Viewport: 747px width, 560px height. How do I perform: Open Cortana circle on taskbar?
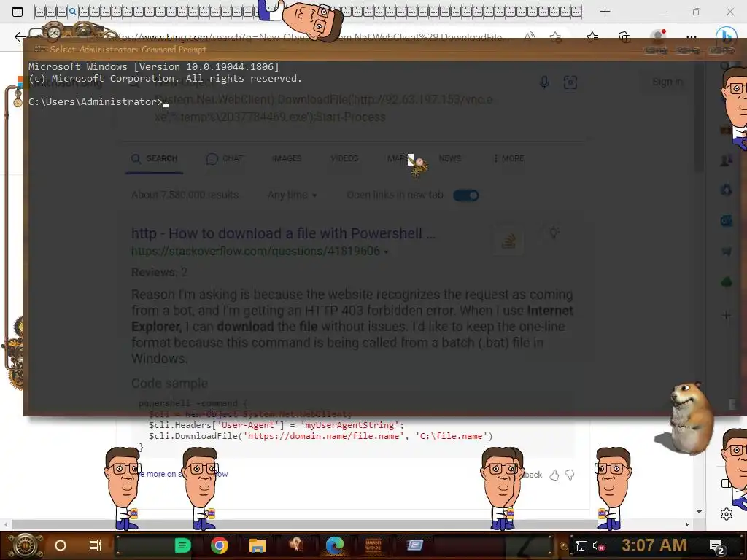click(61, 545)
